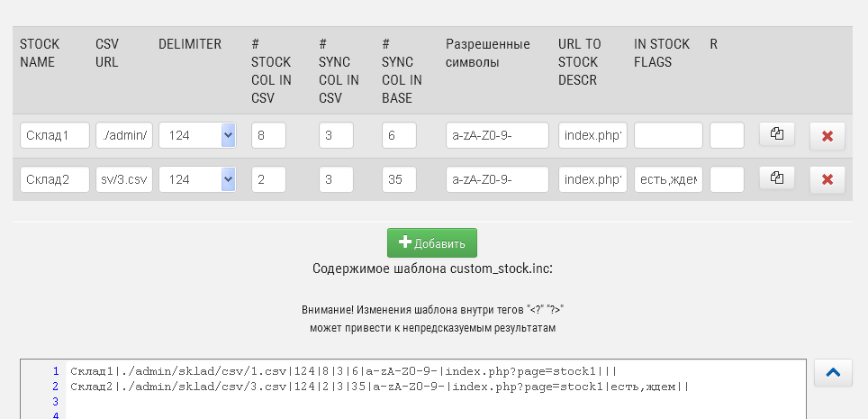Viewport: 868px width, 419px height.
Task: Edit the in stock flags field with есть,ждем
Action: (668, 179)
